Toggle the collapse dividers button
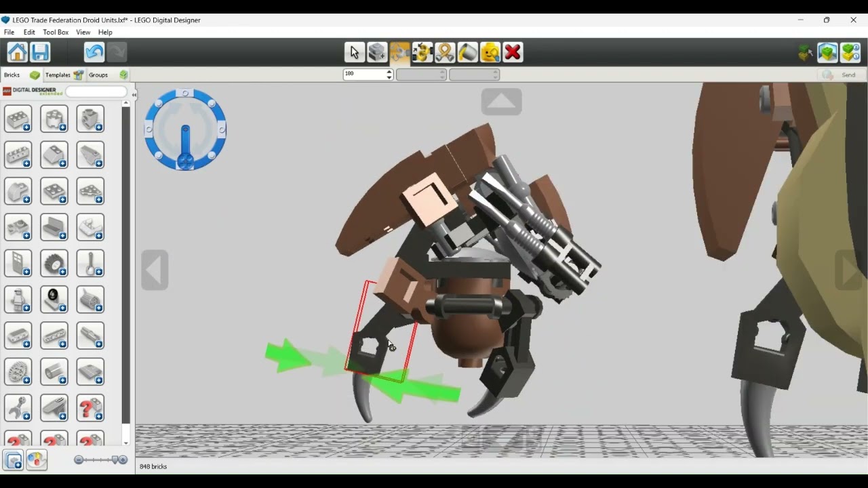This screenshot has width=868, height=488. click(x=14, y=460)
